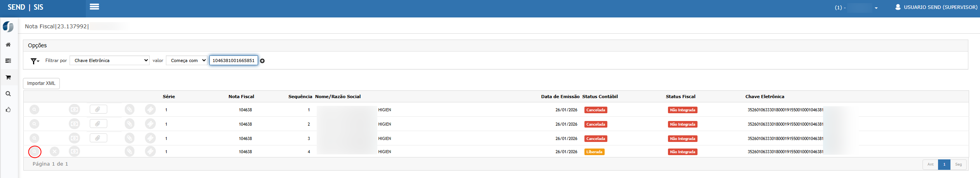Click the cancel X icon on sequence 4 row
The height and width of the screenshot is (178, 980).
pos(55,152)
